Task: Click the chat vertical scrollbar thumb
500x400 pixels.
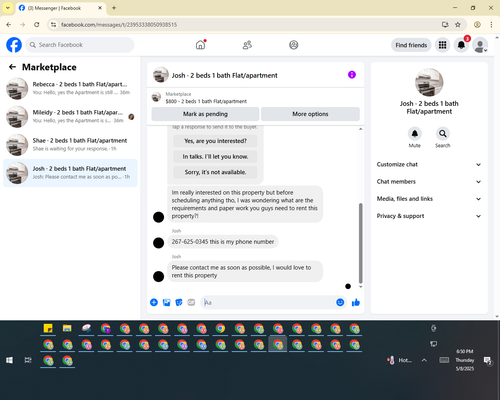Action: click(360, 243)
